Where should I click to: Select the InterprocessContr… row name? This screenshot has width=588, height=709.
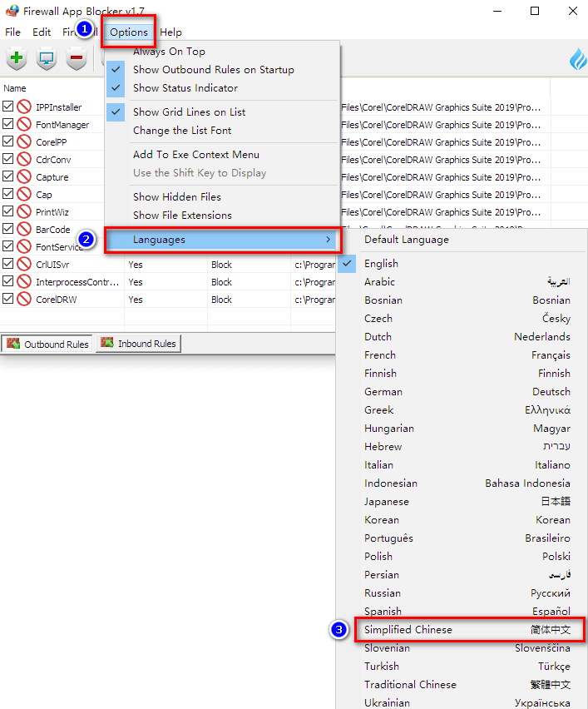[x=77, y=282]
